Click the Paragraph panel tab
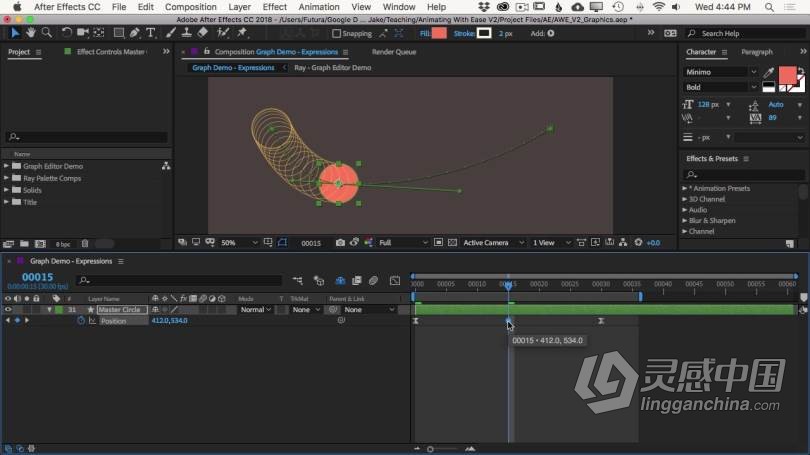 tap(756, 52)
